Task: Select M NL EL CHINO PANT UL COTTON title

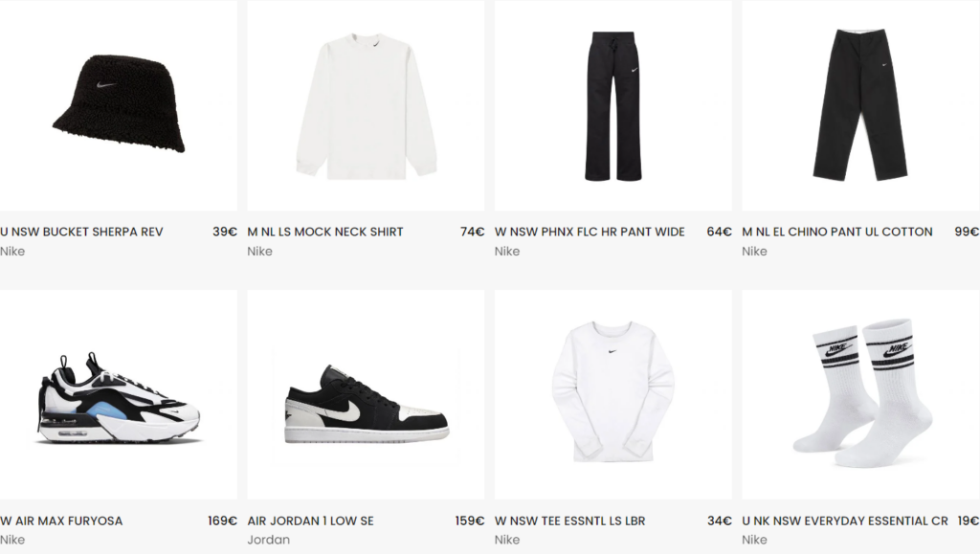Action: click(x=836, y=232)
